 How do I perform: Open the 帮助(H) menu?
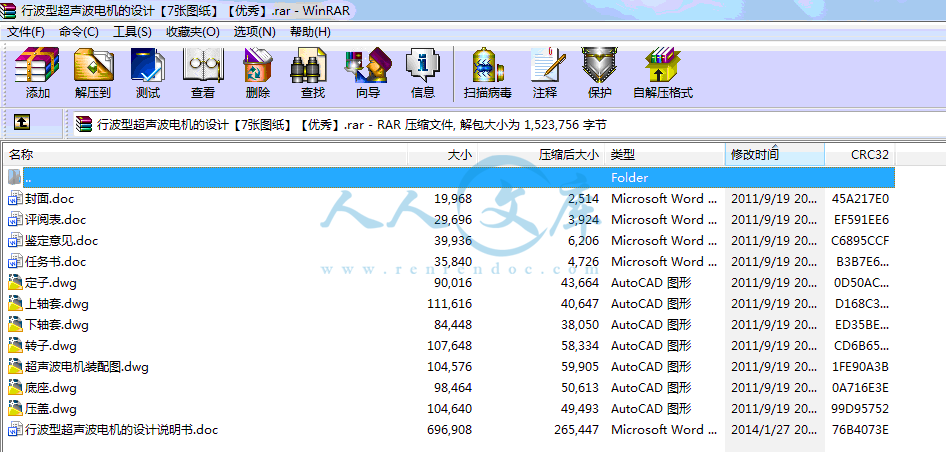point(310,31)
